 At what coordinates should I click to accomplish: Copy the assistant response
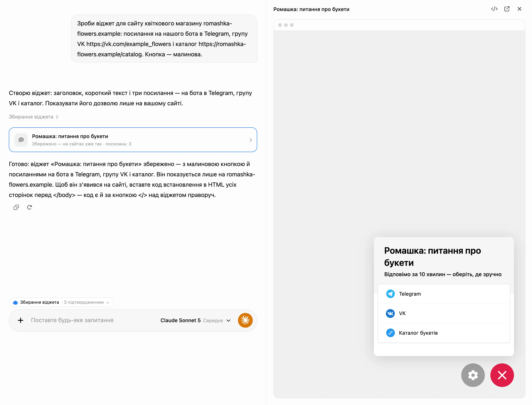[x=16, y=207]
